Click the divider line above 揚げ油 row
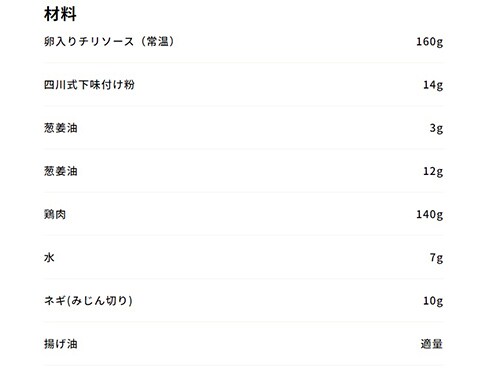Image resolution: width=490 pixels, height=368 pixels. 243,322
